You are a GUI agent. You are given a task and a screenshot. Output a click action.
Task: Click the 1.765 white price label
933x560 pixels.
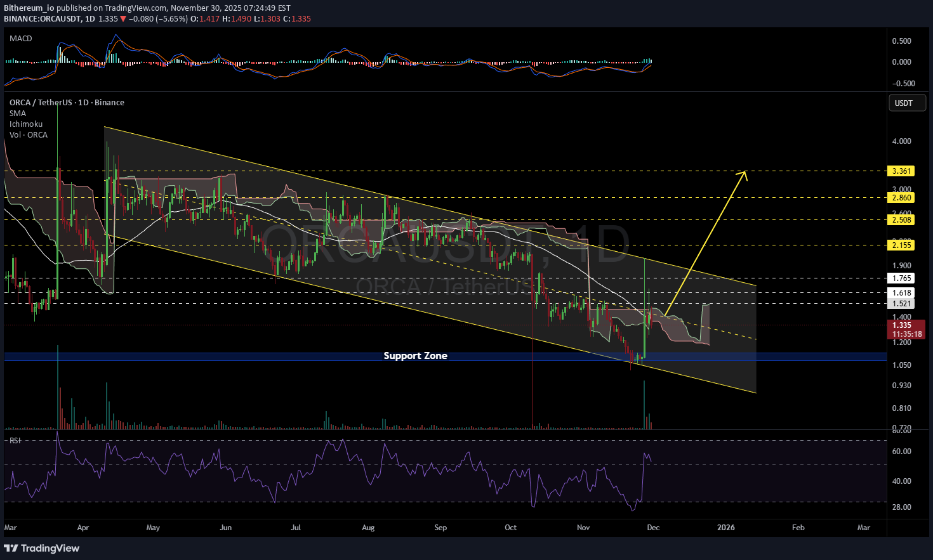[x=901, y=278]
